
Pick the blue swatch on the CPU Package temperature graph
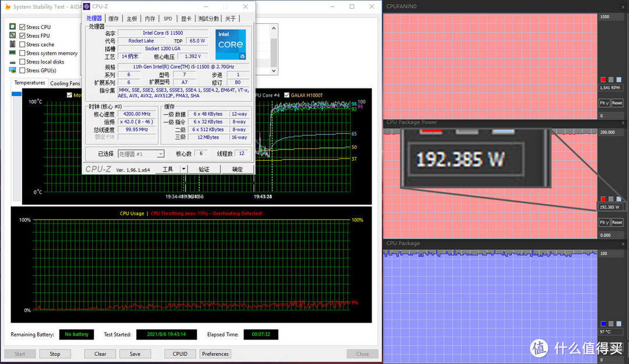click(x=603, y=323)
